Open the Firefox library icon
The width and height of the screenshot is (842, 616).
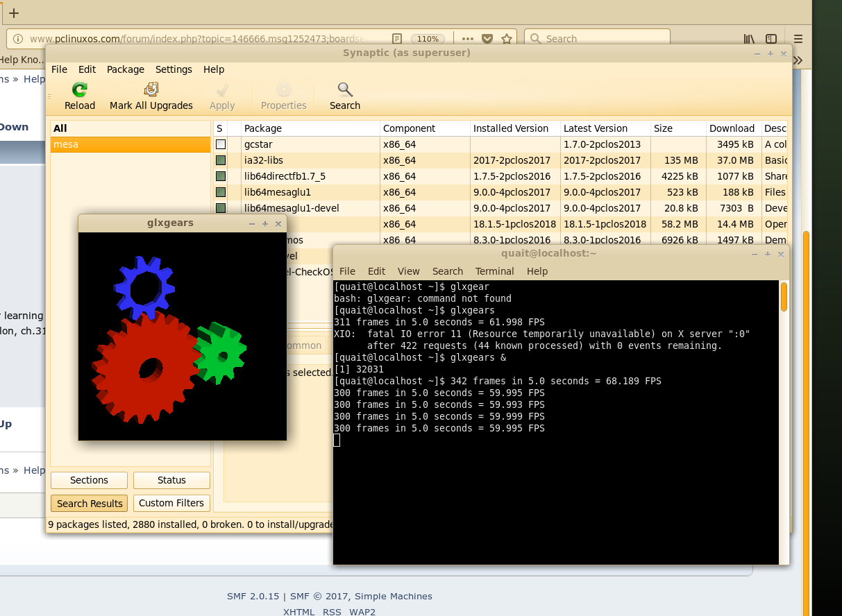[x=750, y=39]
